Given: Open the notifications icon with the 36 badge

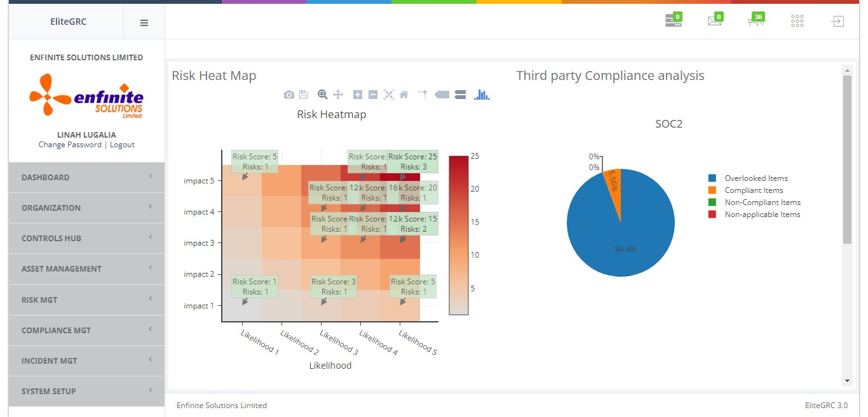Looking at the screenshot, I should [x=756, y=21].
